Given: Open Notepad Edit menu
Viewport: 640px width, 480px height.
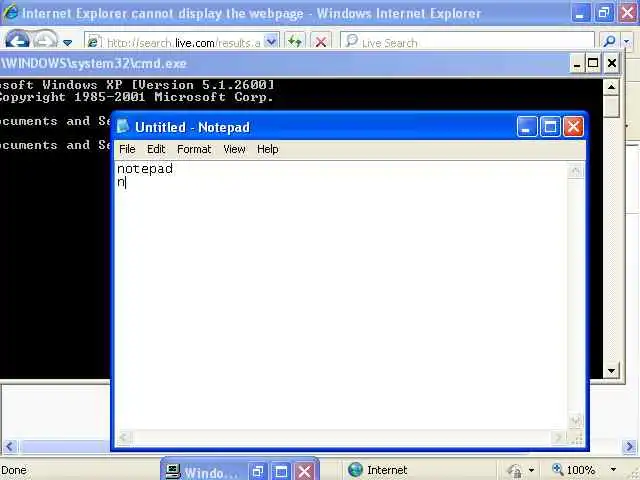Looking at the screenshot, I should (x=156, y=149).
